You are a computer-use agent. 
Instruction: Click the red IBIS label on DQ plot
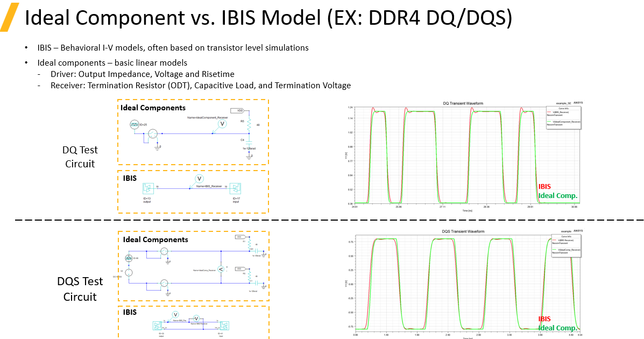tap(544, 187)
